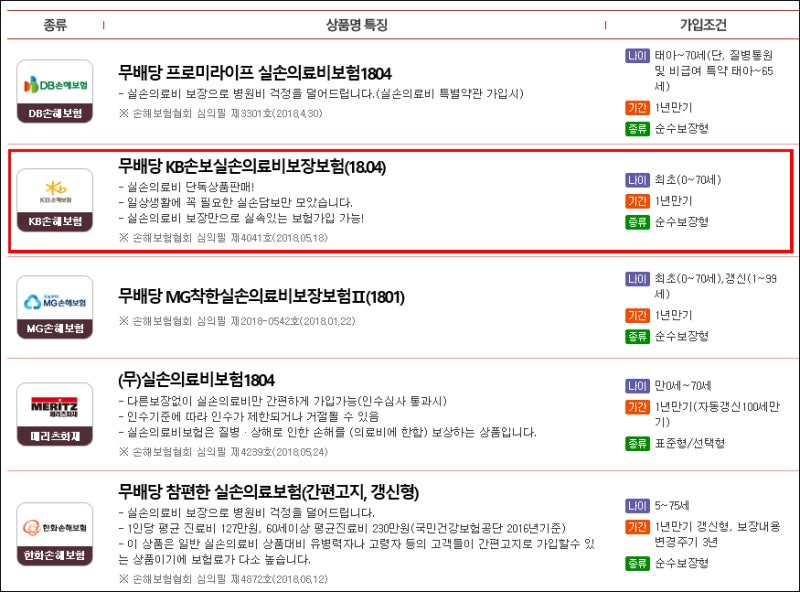Click the 가입조건 column header
This screenshot has width=800, height=592.
click(x=703, y=24)
